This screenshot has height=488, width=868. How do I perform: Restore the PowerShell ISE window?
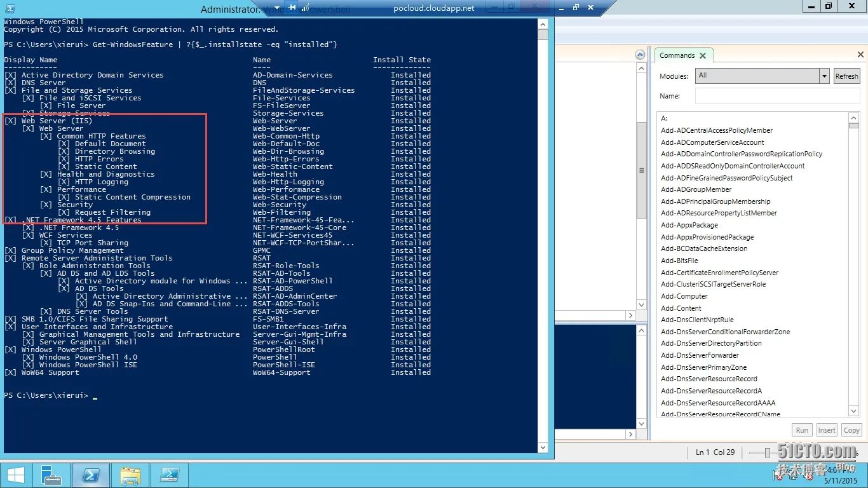click(828, 6)
